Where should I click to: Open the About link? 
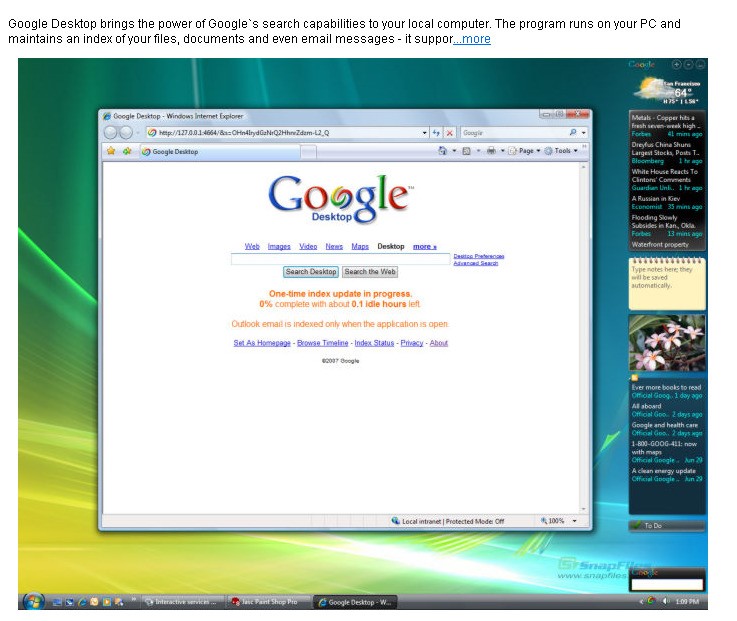click(439, 343)
